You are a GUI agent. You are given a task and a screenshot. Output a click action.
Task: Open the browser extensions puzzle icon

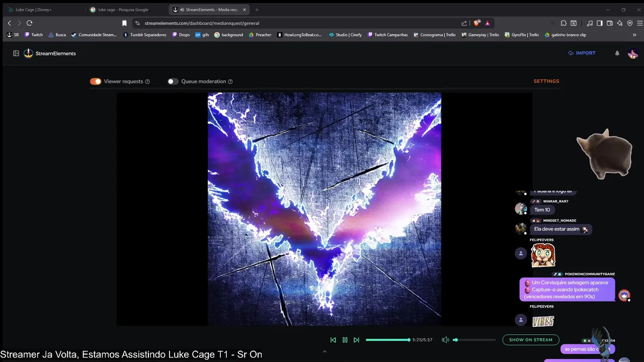[563, 23]
